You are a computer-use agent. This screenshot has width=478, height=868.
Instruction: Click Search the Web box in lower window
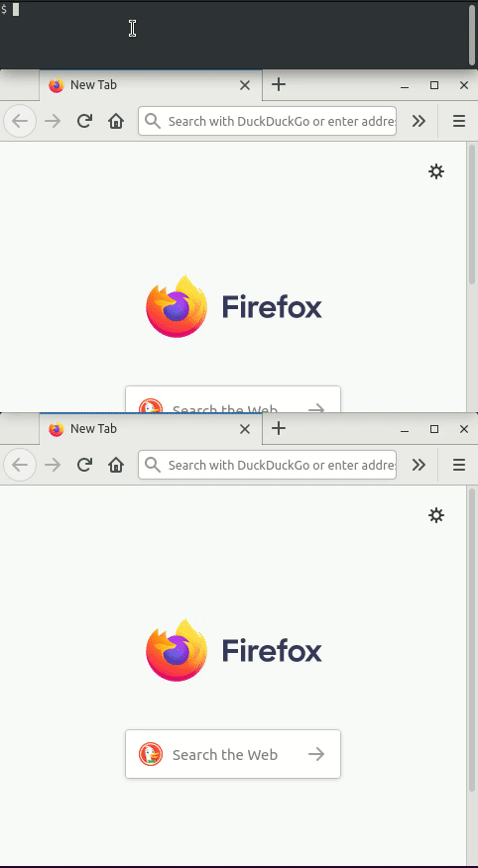pos(233,754)
